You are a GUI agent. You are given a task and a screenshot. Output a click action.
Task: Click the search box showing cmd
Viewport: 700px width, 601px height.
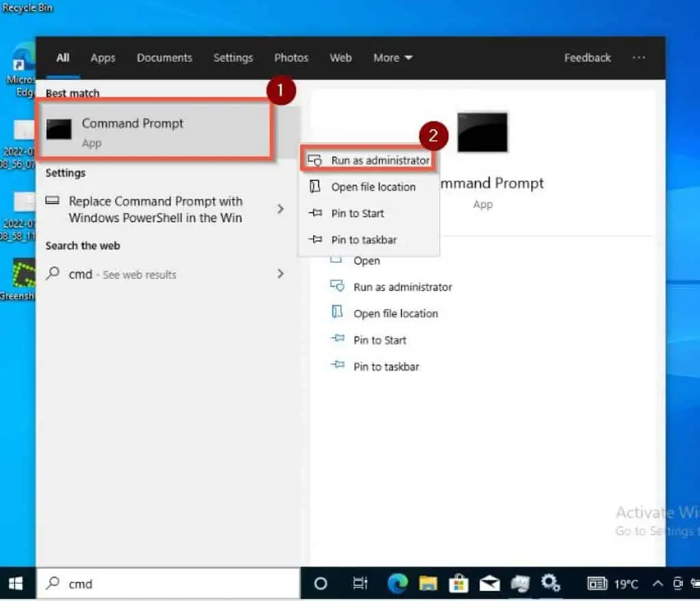[171, 583]
